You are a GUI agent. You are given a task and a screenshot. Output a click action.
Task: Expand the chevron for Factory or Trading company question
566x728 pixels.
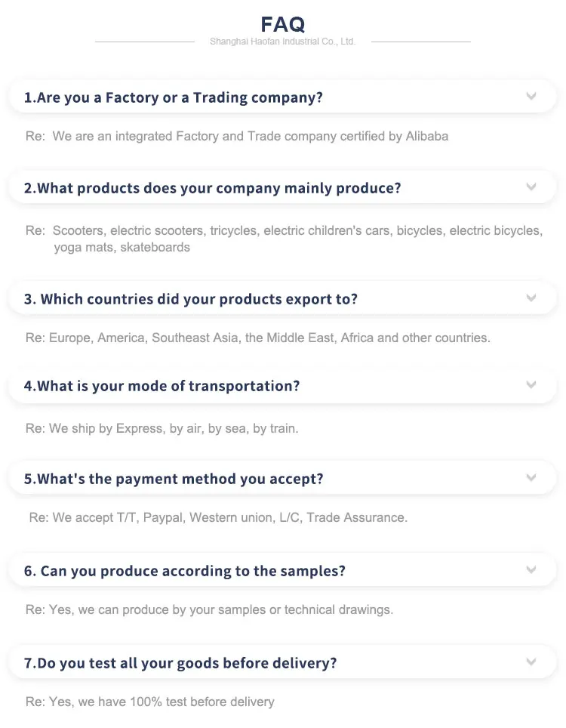531,97
